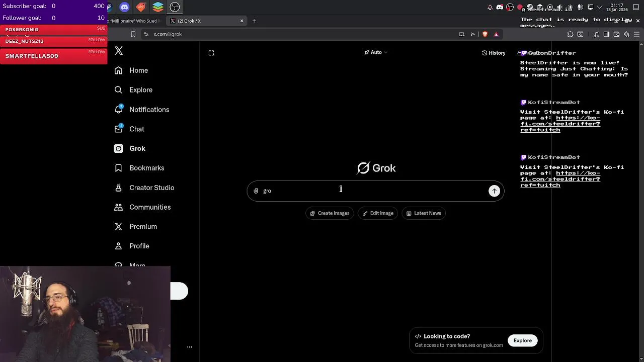Open the layered-stack app on taskbar

coord(158,7)
